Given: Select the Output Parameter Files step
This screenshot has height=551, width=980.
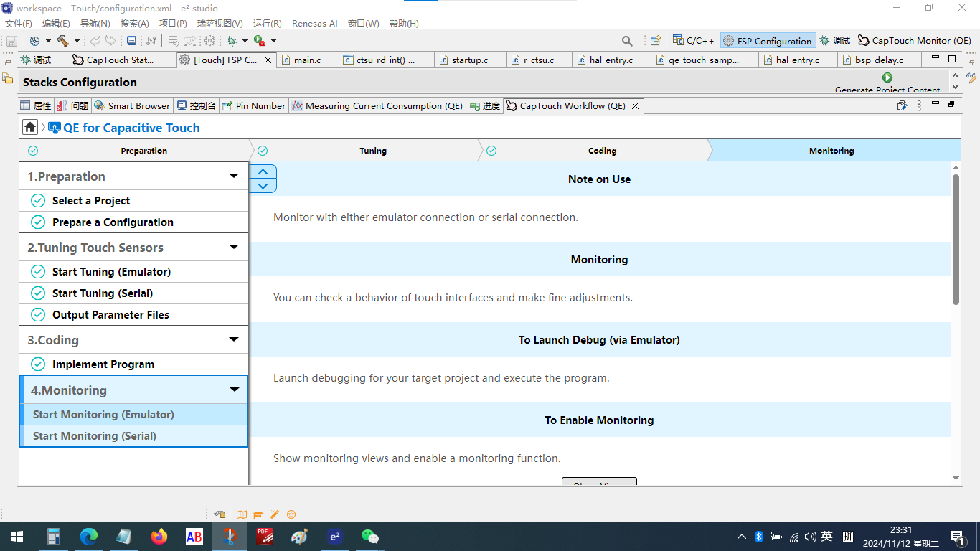Looking at the screenshot, I should pyautogui.click(x=133, y=315).
